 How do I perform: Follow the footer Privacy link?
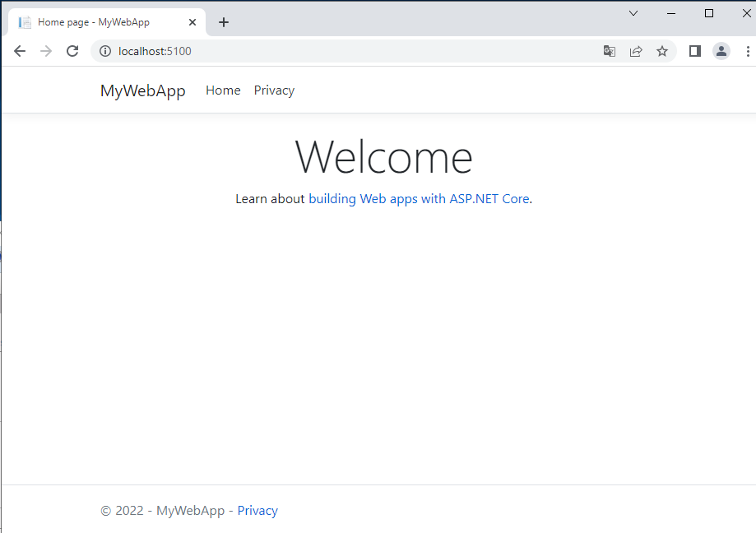pyautogui.click(x=257, y=510)
